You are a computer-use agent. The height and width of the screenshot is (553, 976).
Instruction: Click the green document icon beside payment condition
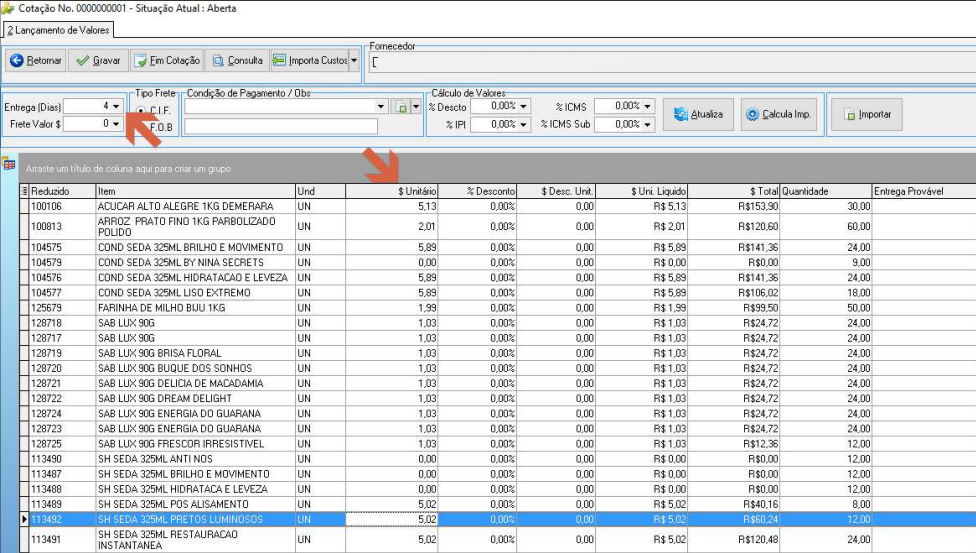(x=401, y=107)
